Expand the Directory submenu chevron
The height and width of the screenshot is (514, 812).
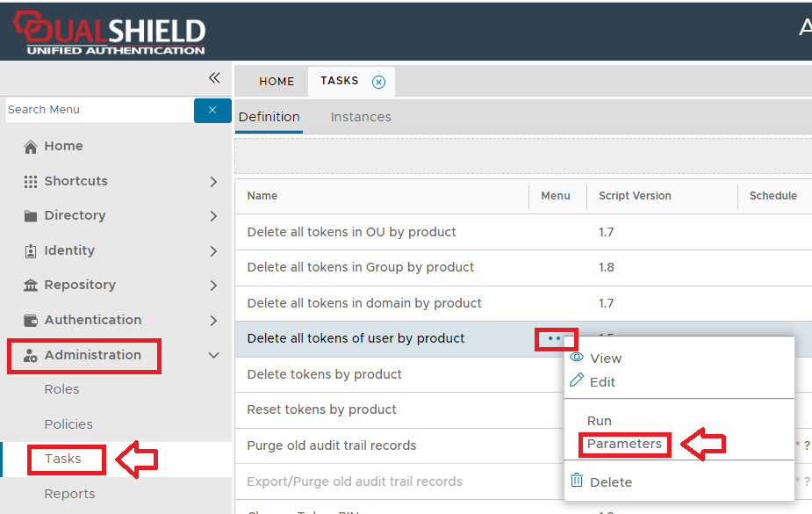(213, 216)
